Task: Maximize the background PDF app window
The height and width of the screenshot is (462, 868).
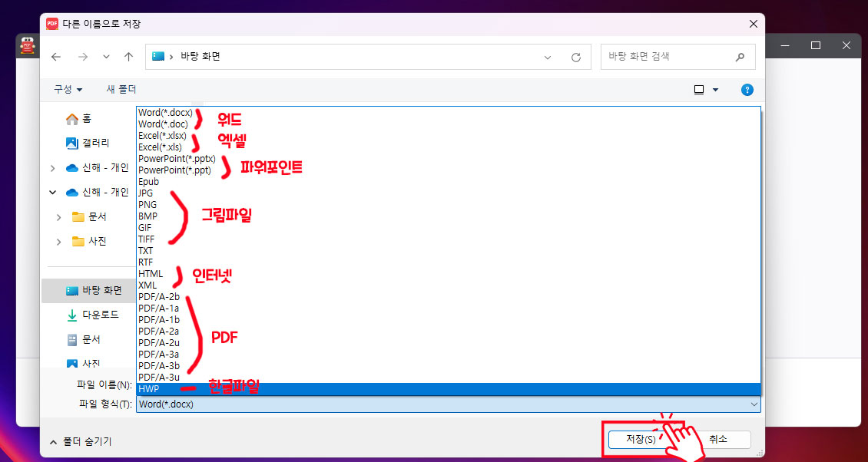Action: 816,45
